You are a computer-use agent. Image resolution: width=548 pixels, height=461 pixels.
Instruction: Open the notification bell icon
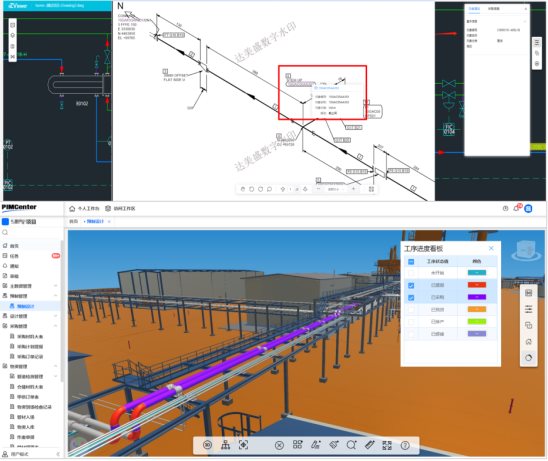[x=516, y=208]
